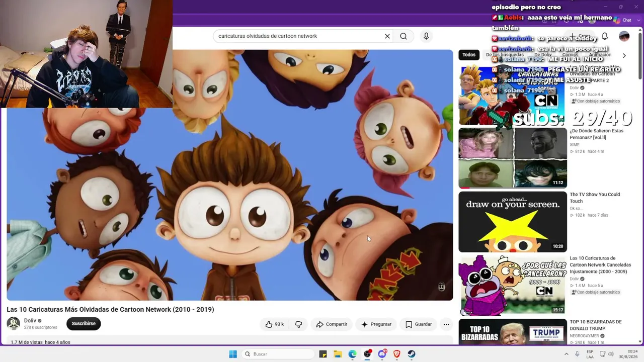Screen dimensions: 644x362
Task: Open the video description views line
Action: tap(41, 342)
